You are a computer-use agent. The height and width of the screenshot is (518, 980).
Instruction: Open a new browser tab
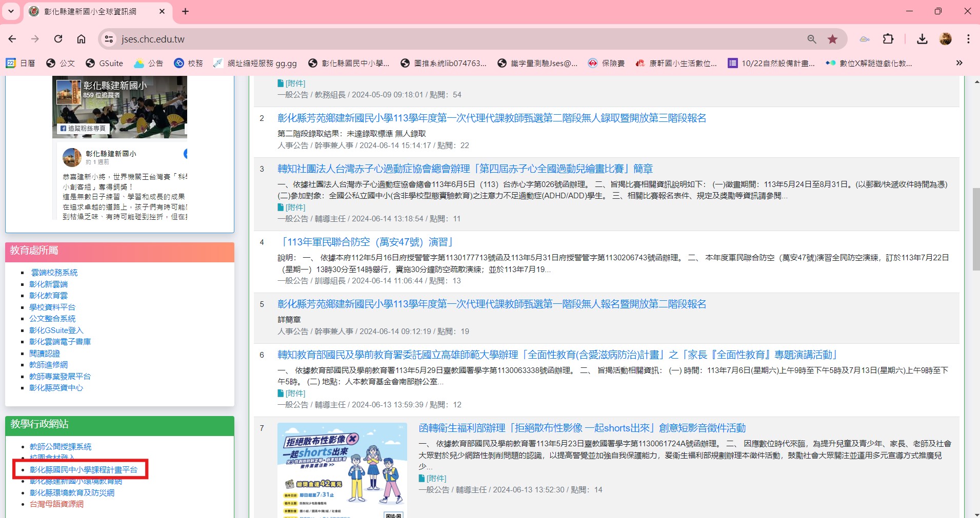pos(185,11)
